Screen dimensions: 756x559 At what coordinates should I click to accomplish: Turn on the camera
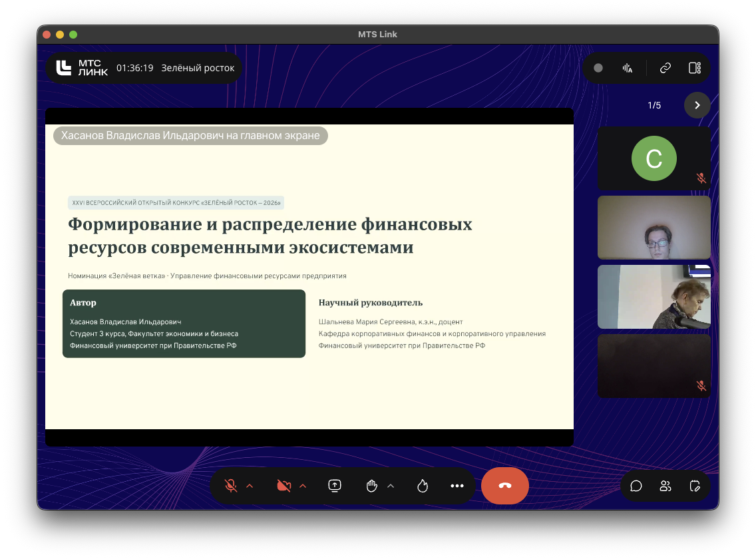(283, 486)
